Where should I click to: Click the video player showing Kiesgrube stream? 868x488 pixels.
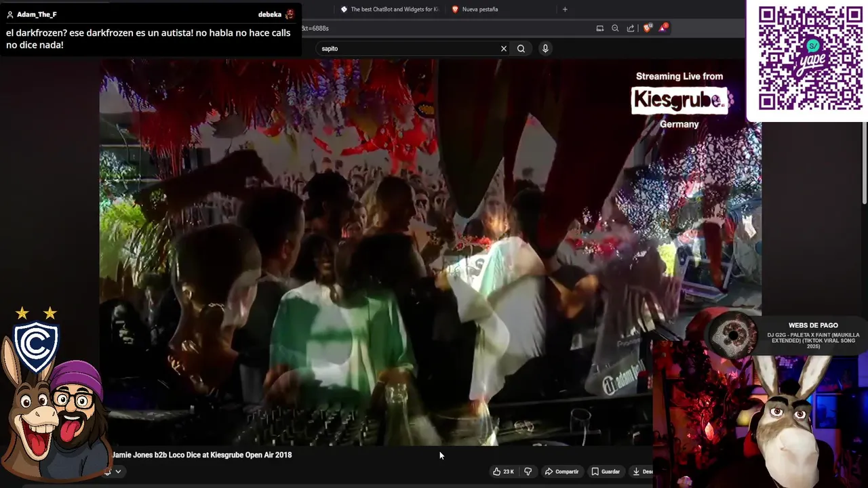click(430, 252)
